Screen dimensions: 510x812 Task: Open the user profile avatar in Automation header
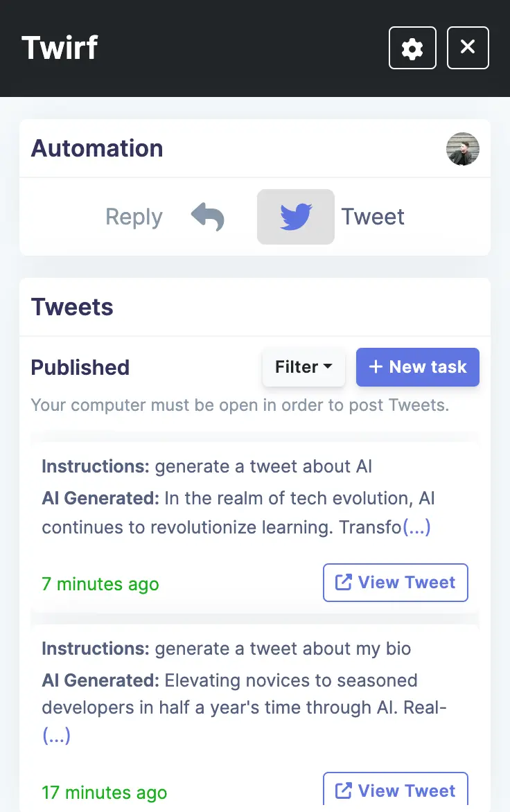(x=462, y=149)
